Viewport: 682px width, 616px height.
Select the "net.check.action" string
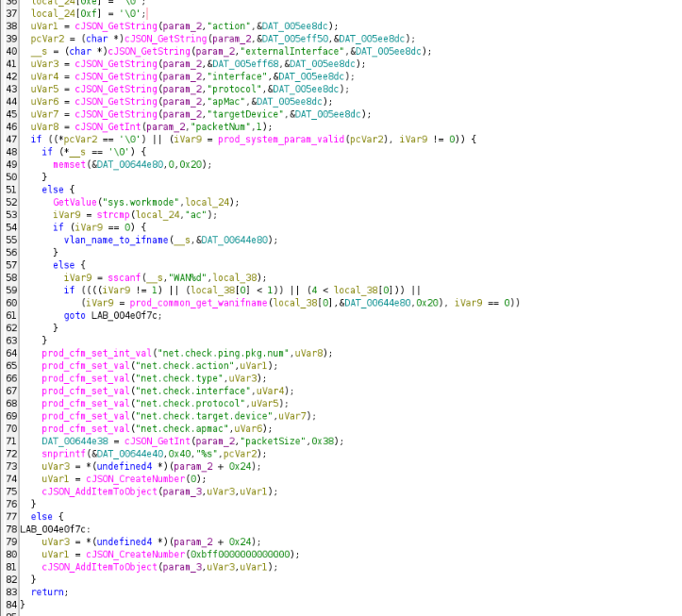point(185,366)
